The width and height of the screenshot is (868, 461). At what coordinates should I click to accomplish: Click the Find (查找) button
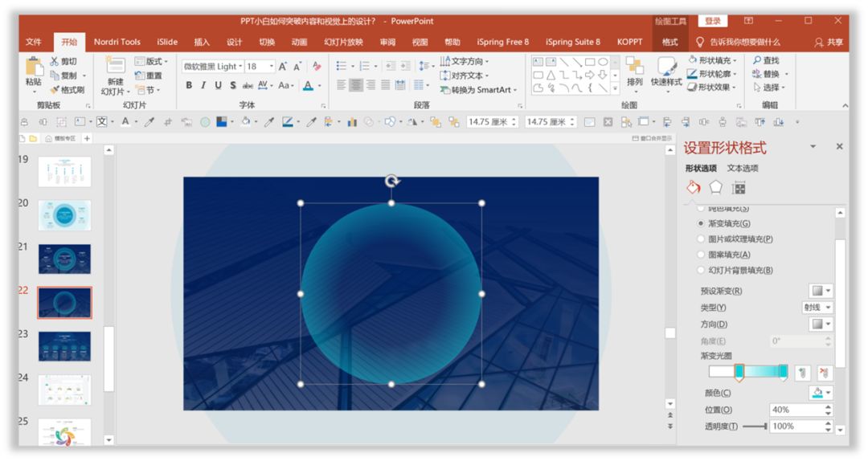766,60
